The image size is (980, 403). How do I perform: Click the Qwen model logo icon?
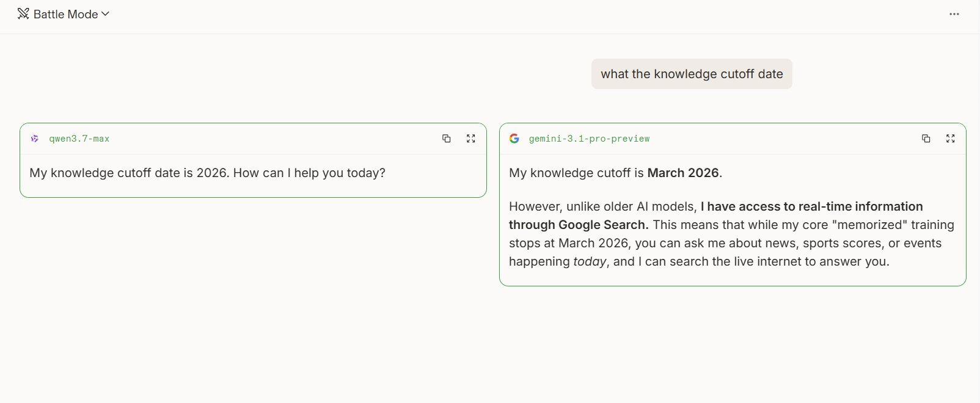(x=35, y=139)
